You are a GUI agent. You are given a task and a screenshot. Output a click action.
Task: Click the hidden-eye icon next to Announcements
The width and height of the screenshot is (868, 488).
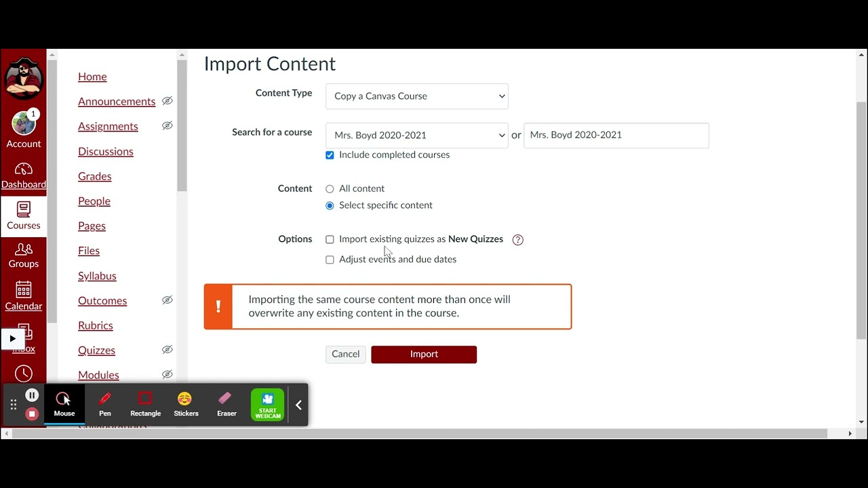[x=167, y=101]
